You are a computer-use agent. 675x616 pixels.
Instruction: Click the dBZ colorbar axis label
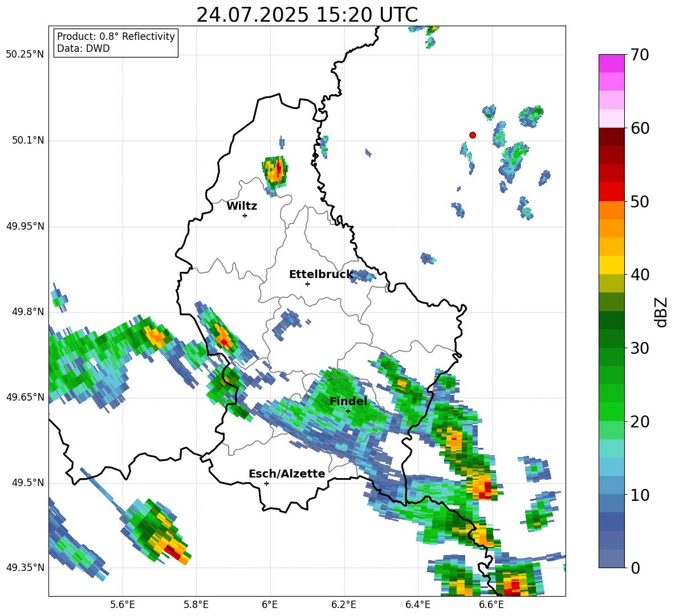click(662, 312)
